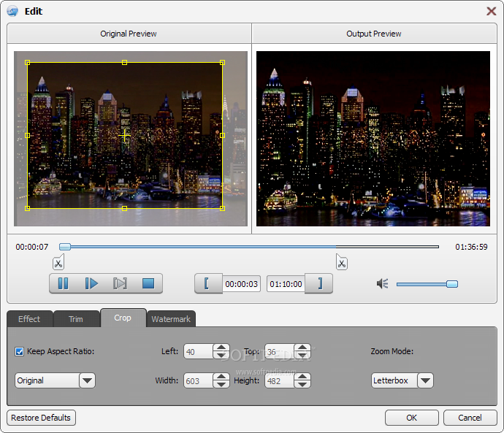Viewport: 504px width, 433px height.
Task: Toggle the Keep Aspect Ratio checkbox
Action: click(x=19, y=351)
